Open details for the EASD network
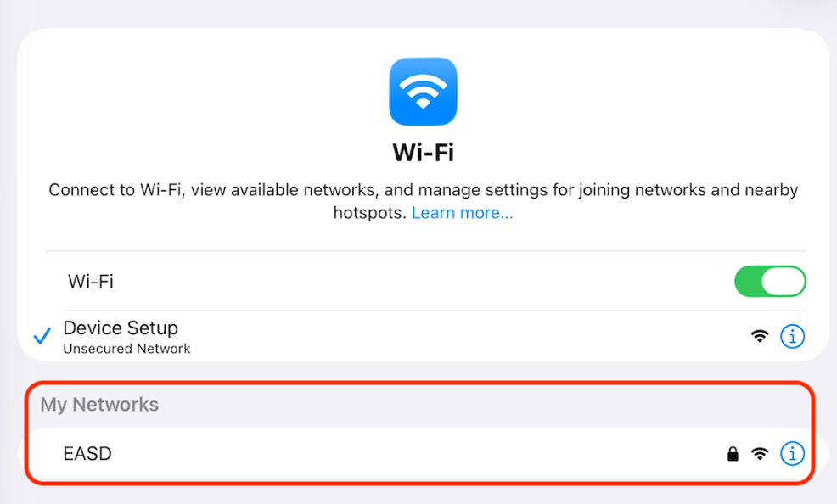This screenshot has height=504, width=837. (792, 453)
